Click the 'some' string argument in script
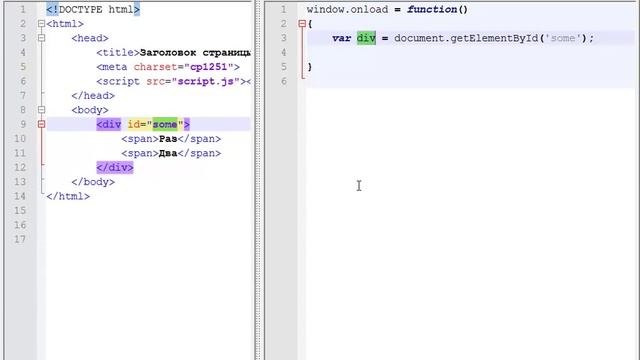Image resolution: width=640 pixels, height=360 pixels. click(x=562, y=38)
